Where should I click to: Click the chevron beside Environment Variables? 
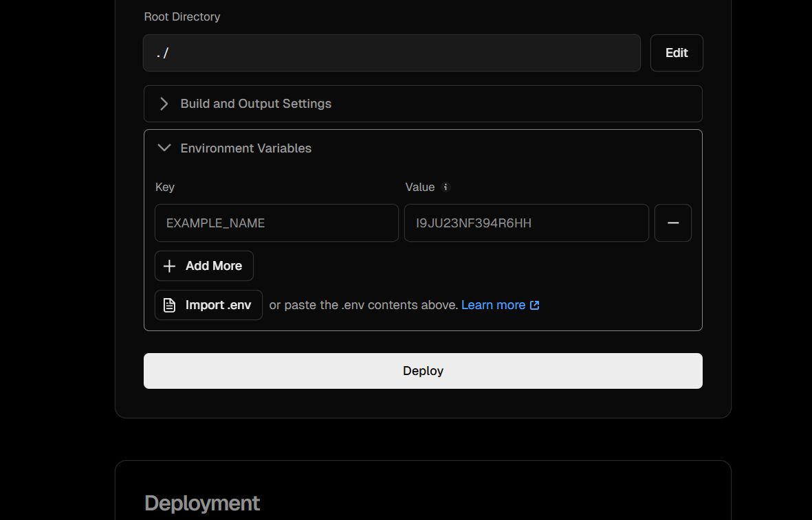point(164,148)
